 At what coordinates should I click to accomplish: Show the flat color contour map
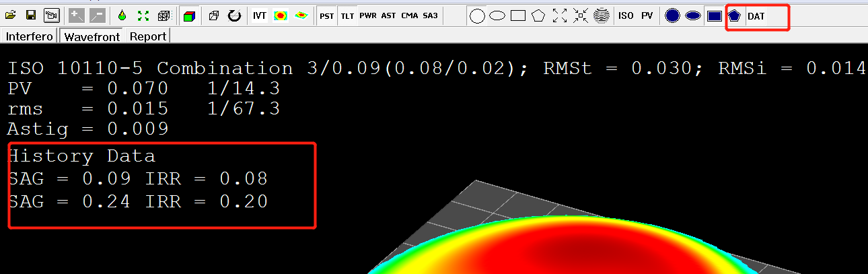point(281,15)
